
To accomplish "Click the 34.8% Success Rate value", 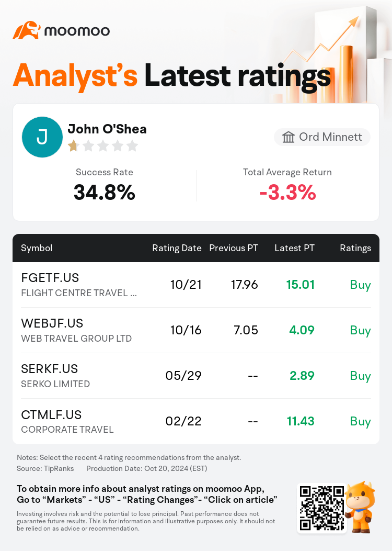I will tap(104, 193).
